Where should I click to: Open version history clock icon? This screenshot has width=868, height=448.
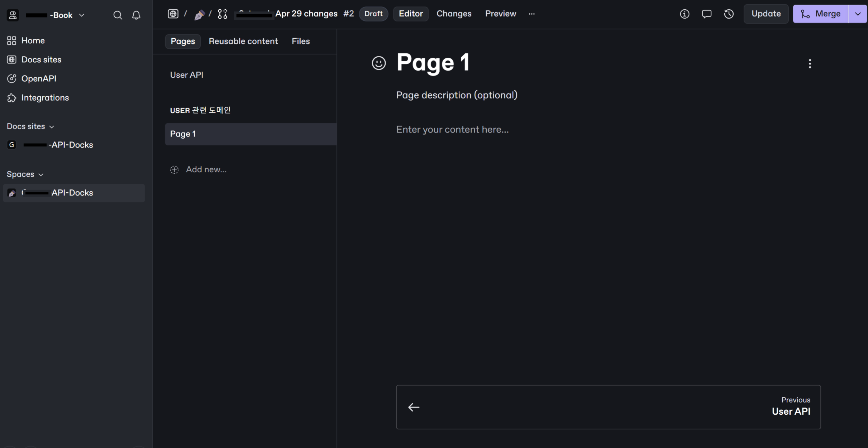tap(729, 14)
